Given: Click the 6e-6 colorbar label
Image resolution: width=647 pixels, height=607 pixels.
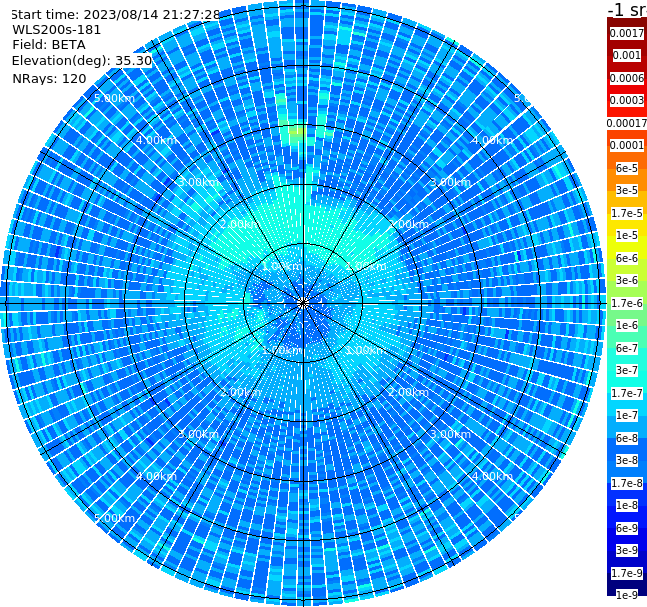Looking at the screenshot, I should (x=626, y=258).
